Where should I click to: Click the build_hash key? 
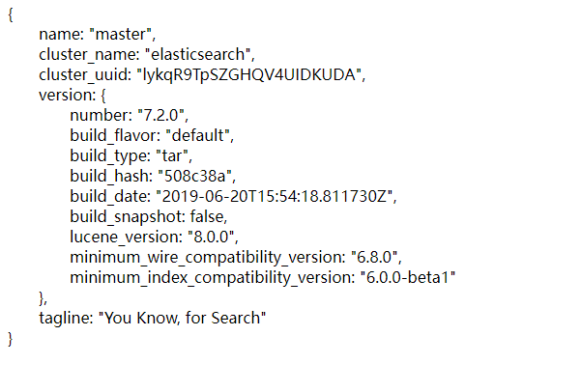[109, 177]
